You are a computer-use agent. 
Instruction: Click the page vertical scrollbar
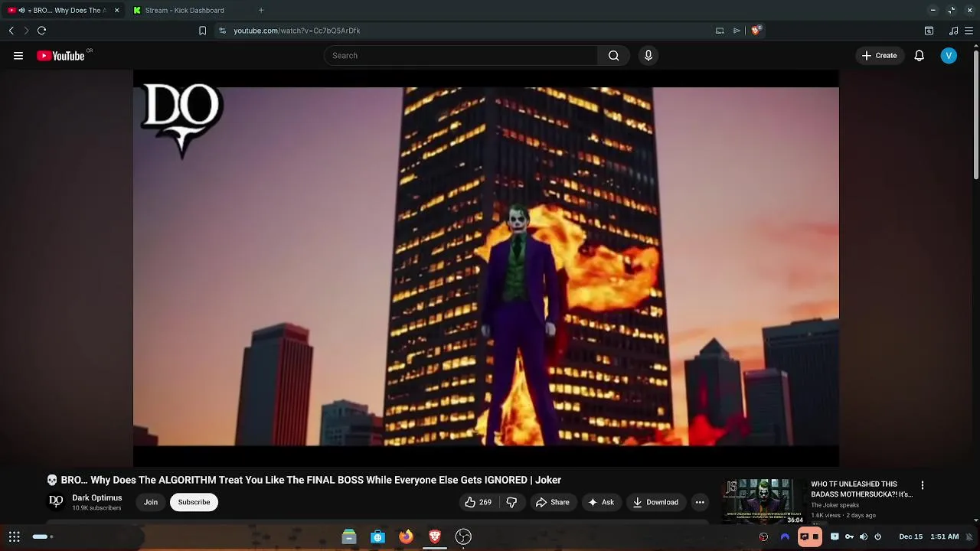(x=975, y=115)
